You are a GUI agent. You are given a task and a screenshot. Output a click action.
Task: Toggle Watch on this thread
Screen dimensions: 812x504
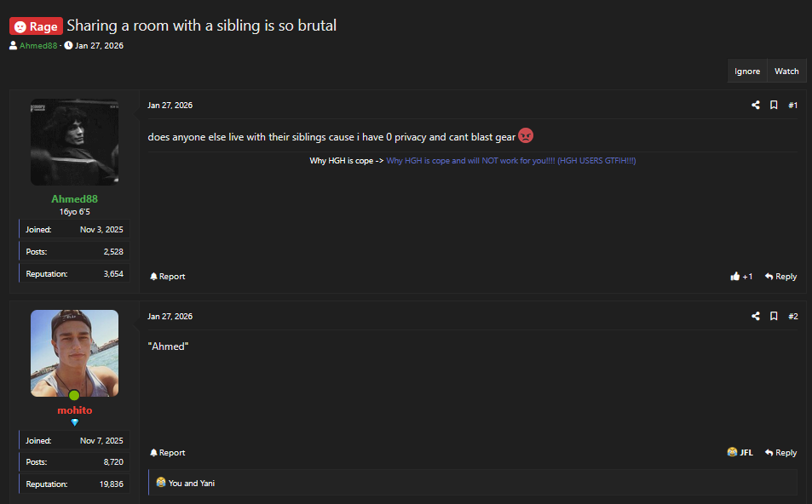[786, 72]
